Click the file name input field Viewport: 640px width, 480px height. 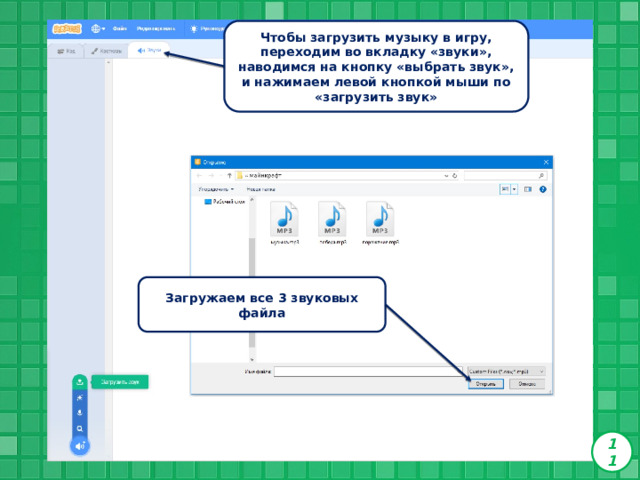[x=368, y=371]
